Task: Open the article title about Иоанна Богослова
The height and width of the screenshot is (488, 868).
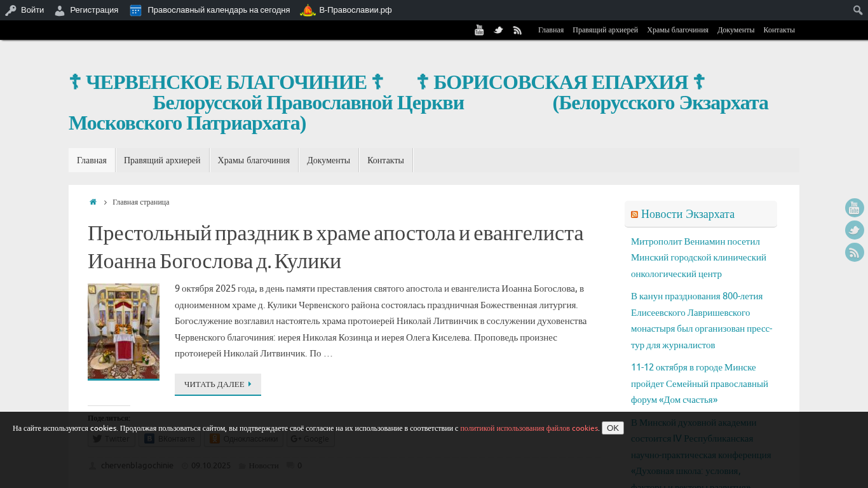Action: pos(335,247)
